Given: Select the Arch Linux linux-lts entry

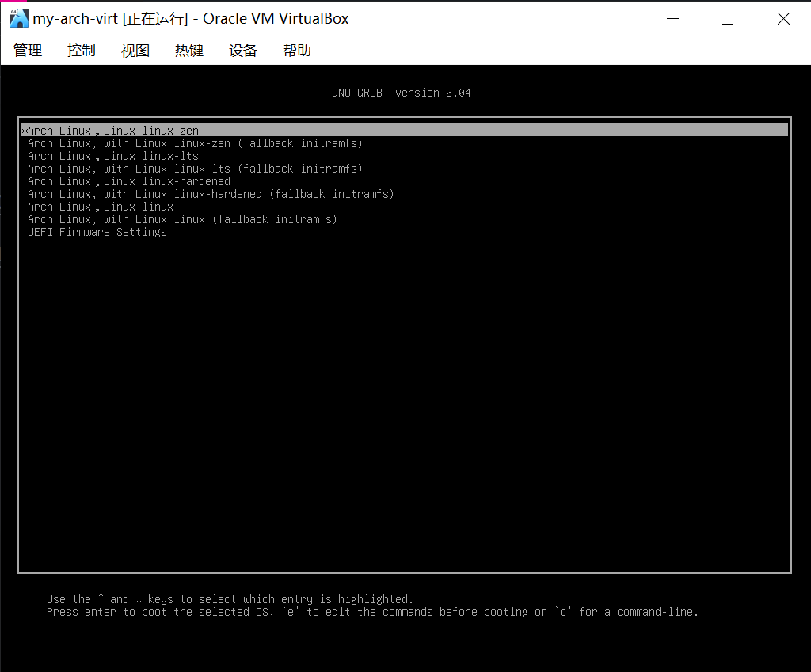Looking at the screenshot, I should point(112,155).
